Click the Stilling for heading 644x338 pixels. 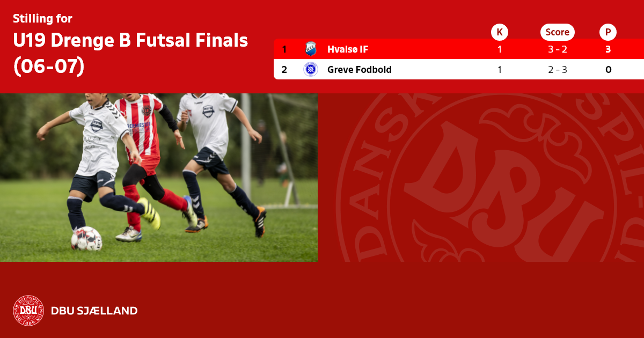[x=42, y=19]
